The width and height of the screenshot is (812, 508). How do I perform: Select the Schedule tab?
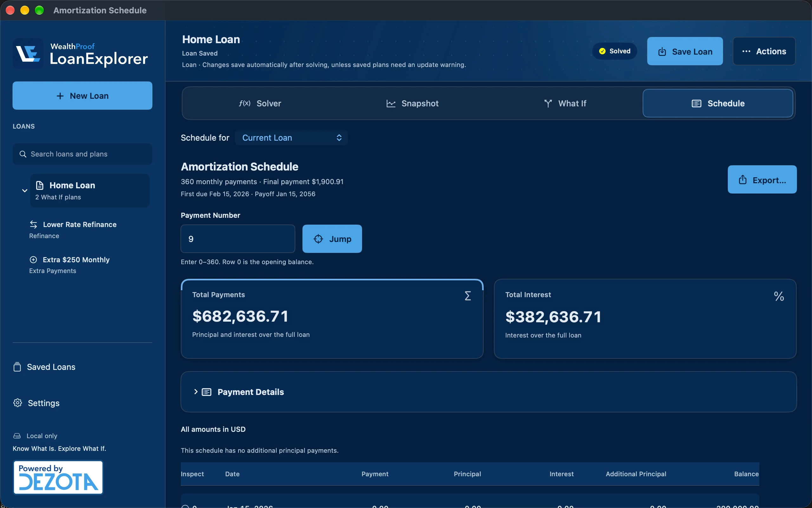tap(718, 104)
